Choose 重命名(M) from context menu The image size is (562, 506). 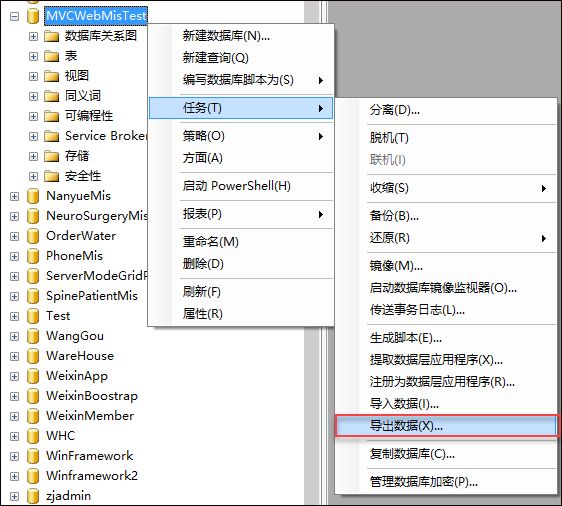(241, 242)
